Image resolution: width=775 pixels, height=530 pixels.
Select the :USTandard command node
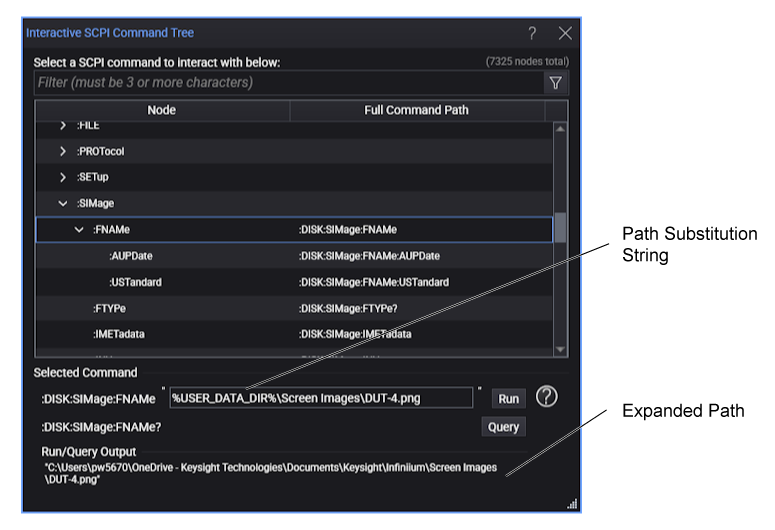click(135, 282)
